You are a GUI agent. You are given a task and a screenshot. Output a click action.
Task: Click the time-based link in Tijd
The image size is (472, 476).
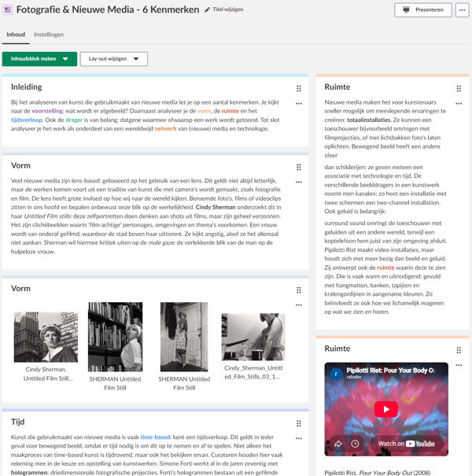[155, 437]
